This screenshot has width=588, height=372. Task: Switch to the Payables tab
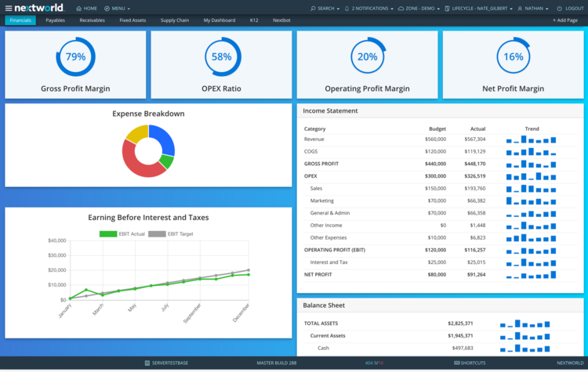(55, 20)
